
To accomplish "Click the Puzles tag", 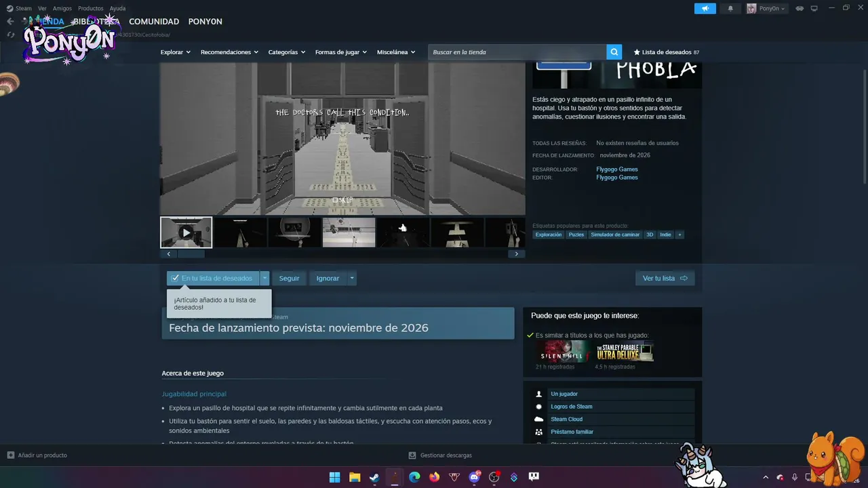I will [x=576, y=235].
